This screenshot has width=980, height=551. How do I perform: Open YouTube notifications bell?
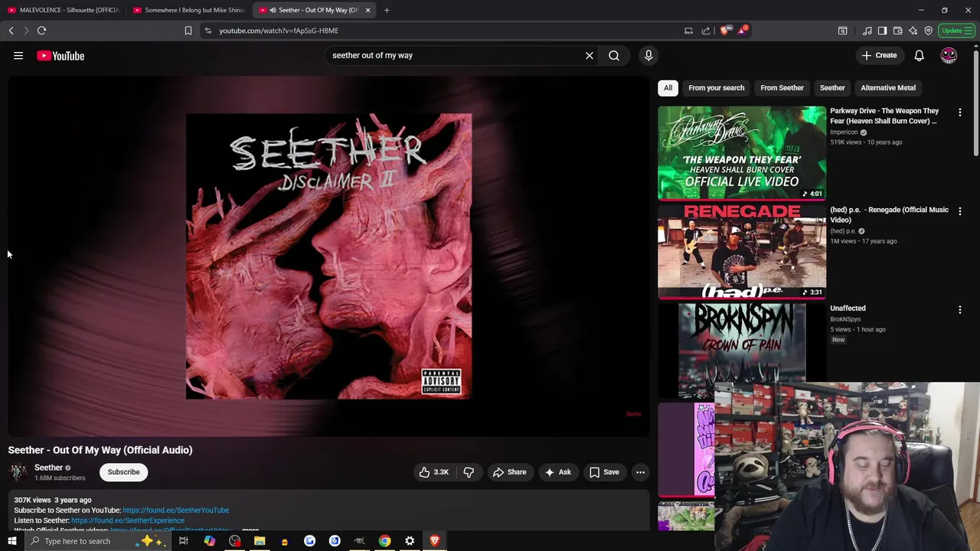pyautogui.click(x=919, y=55)
